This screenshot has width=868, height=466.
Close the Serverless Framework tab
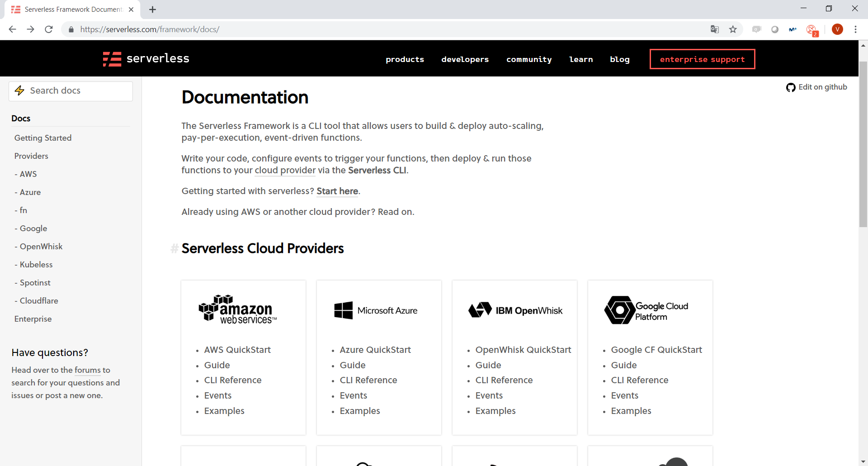click(131, 10)
